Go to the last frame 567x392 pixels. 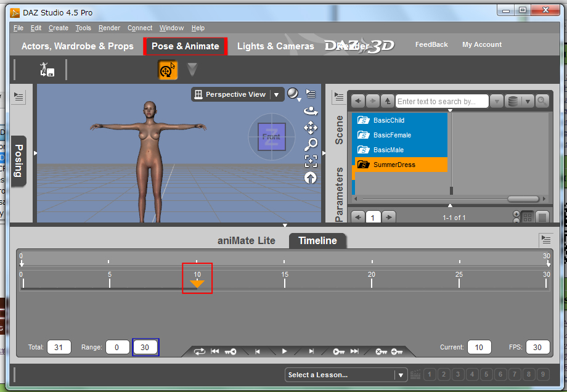(x=354, y=351)
